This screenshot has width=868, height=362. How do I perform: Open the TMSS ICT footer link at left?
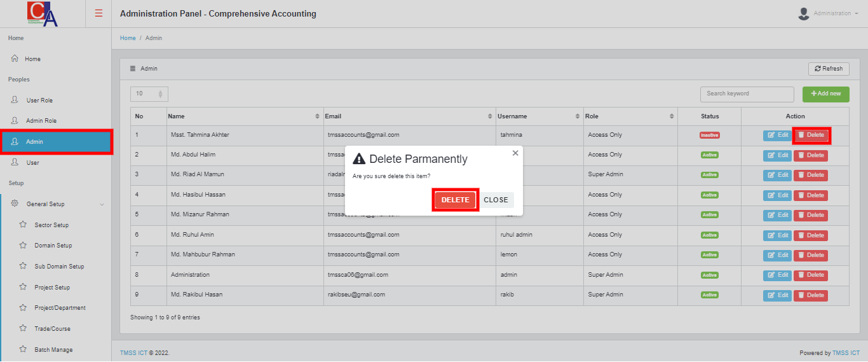click(x=133, y=353)
